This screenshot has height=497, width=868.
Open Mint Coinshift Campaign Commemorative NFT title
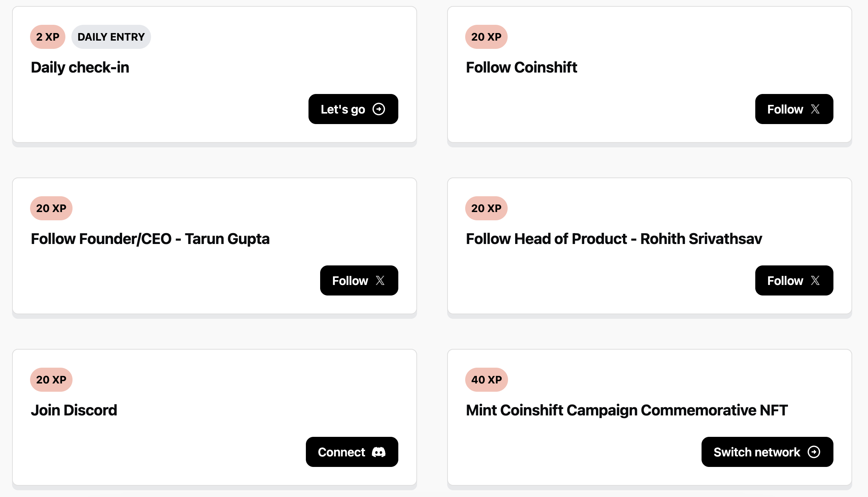[x=626, y=411]
